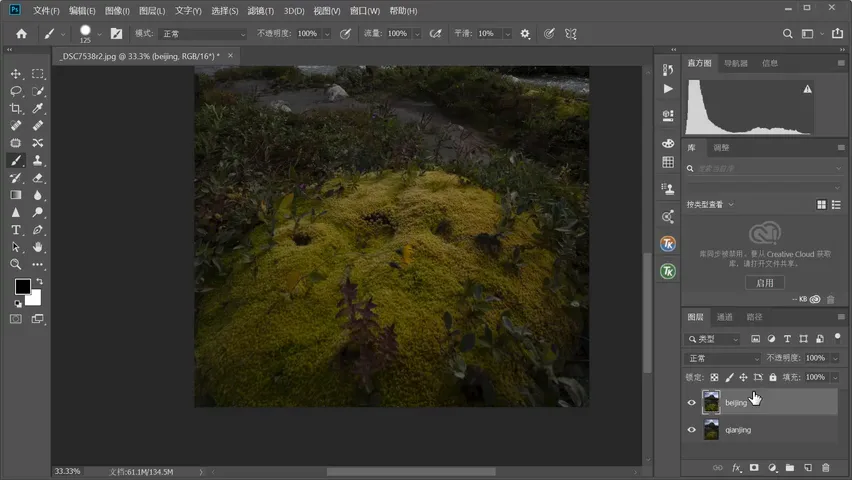
Task: Open the layer filter 类型 dropdown
Action: (x=712, y=339)
